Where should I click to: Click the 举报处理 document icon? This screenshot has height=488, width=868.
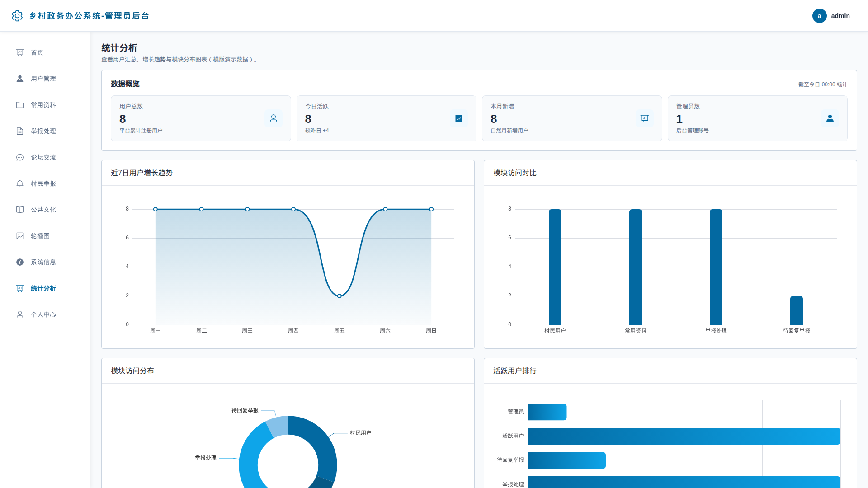coord(20,131)
